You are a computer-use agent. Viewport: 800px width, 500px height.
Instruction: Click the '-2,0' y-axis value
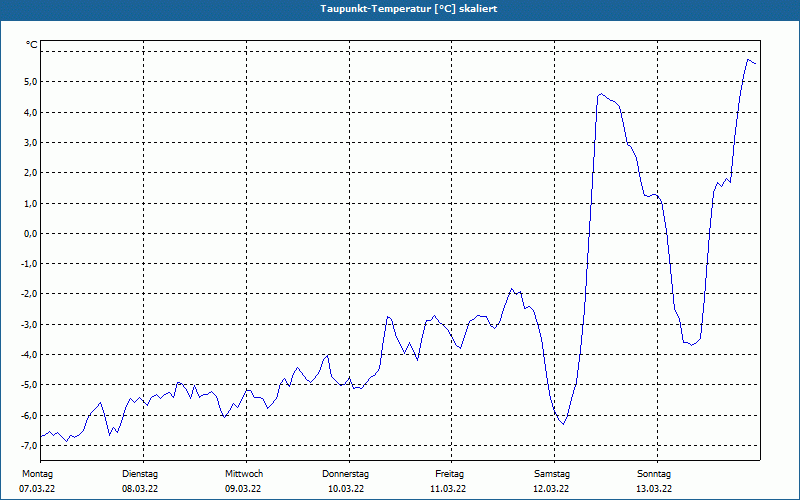(x=29, y=294)
